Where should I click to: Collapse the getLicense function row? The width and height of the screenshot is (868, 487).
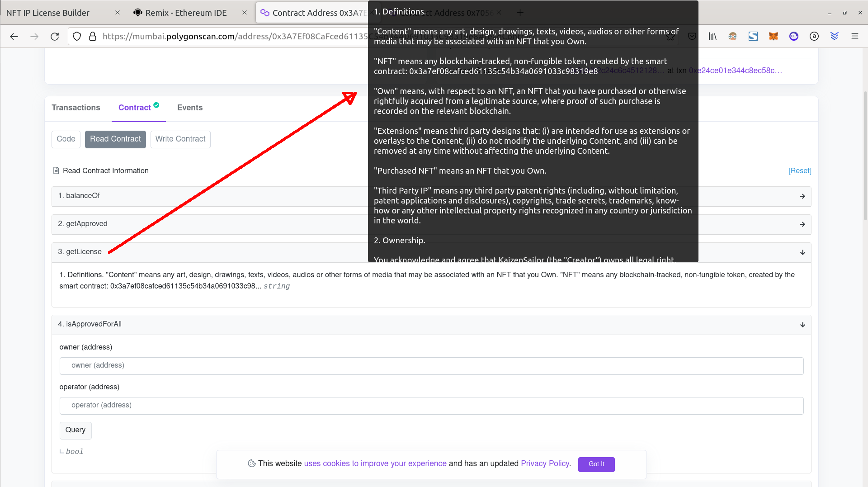tap(431, 252)
